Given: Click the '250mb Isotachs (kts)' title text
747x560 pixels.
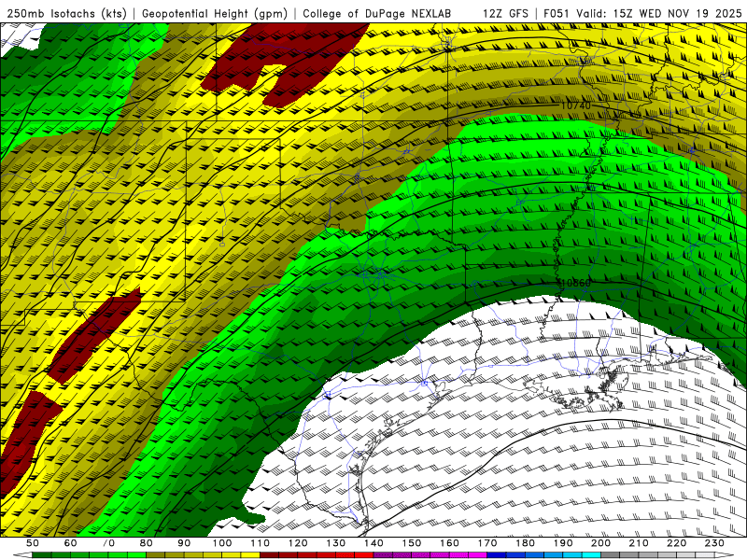Looking at the screenshot, I should (x=66, y=13).
